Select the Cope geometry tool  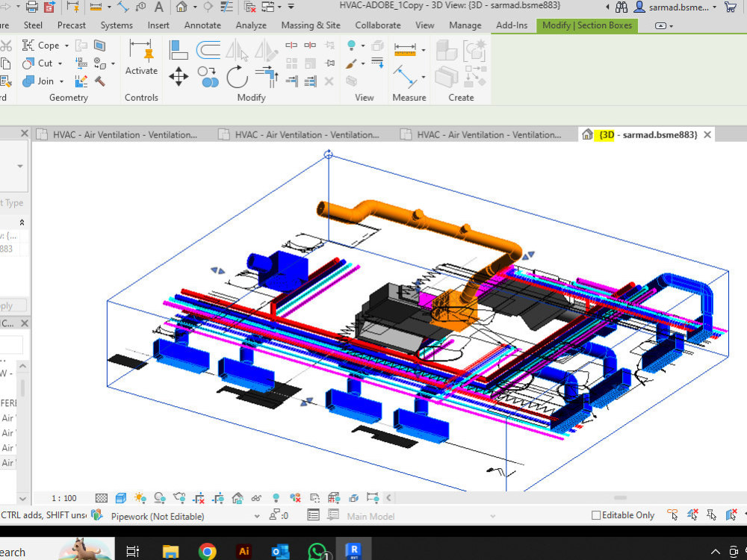[x=41, y=46]
